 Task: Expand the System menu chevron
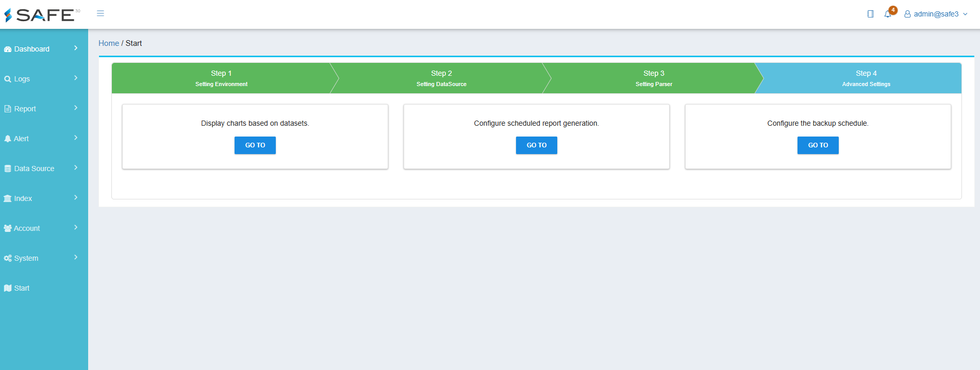click(x=76, y=257)
